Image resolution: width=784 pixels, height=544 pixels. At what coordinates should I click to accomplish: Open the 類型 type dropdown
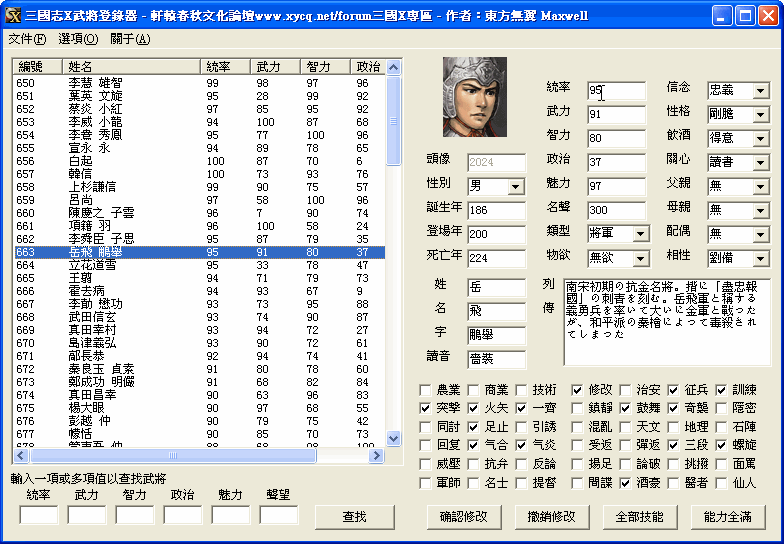coord(636,234)
